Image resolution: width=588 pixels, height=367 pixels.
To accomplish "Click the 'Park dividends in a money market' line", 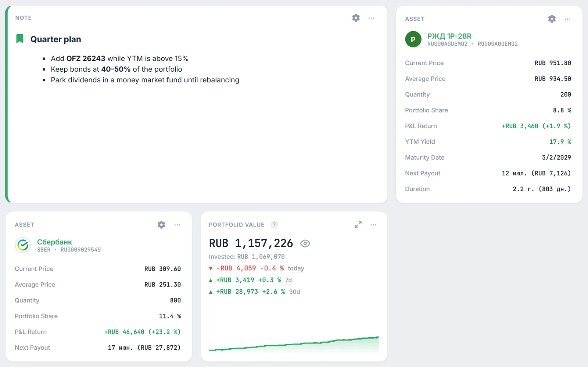I will pos(145,80).
